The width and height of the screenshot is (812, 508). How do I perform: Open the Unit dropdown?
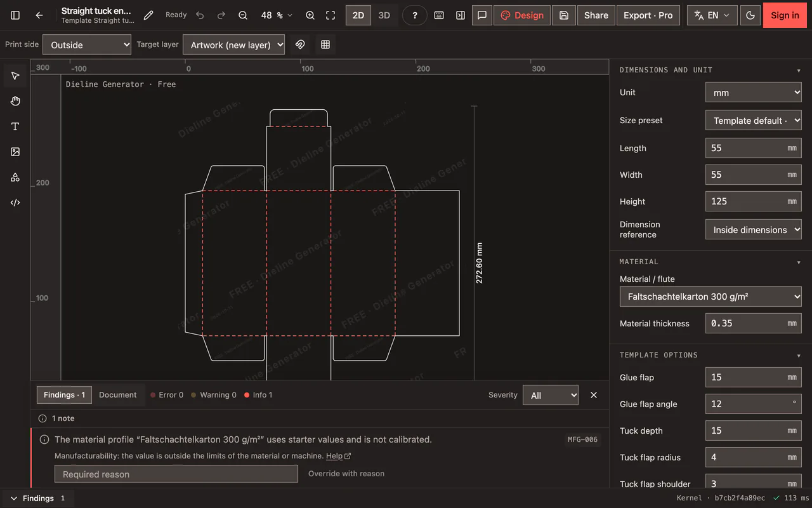tap(754, 92)
